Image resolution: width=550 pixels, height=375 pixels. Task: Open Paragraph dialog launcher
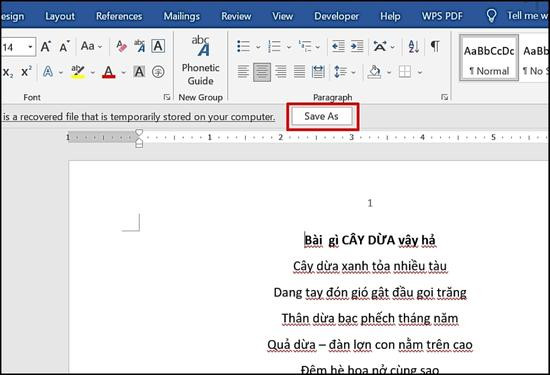coord(444,97)
